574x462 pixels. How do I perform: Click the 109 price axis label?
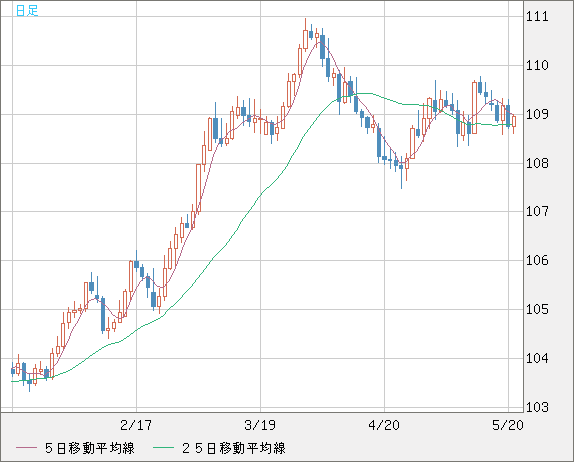(x=537, y=114)
